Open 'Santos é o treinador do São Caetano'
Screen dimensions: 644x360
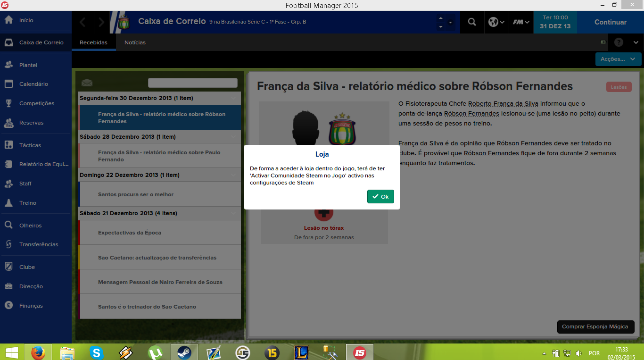[x=160, y=307]
